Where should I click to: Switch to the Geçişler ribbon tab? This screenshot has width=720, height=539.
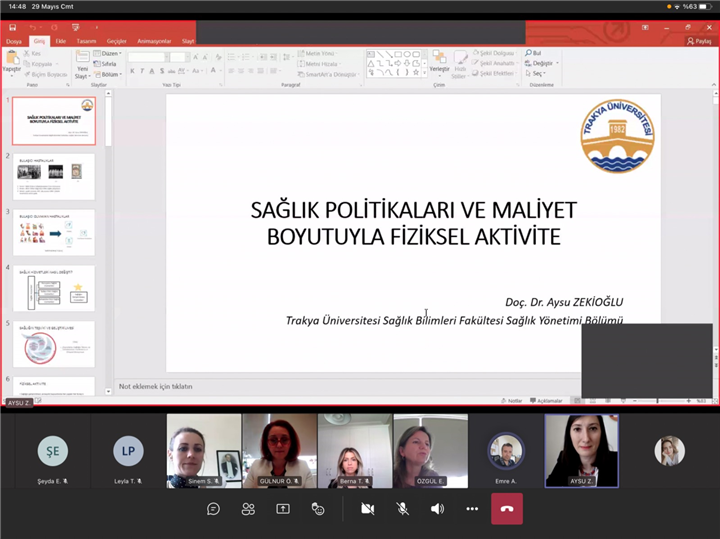point(117,41)
